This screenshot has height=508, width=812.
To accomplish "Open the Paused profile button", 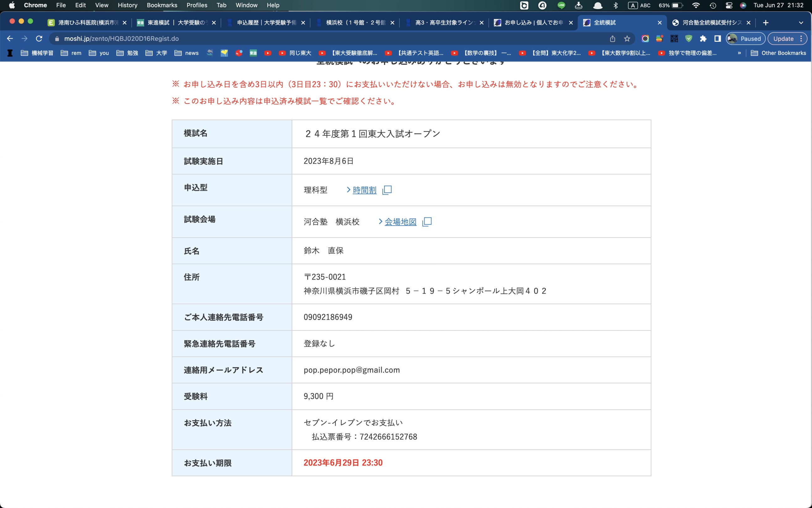I will [745, 39].
